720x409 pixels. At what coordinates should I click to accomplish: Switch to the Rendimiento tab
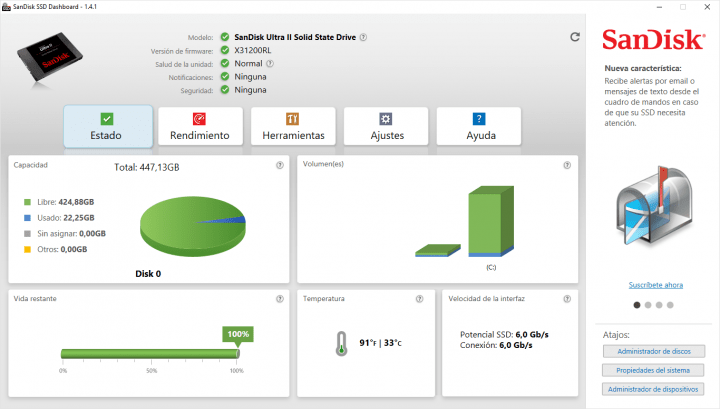coord(200,126)
